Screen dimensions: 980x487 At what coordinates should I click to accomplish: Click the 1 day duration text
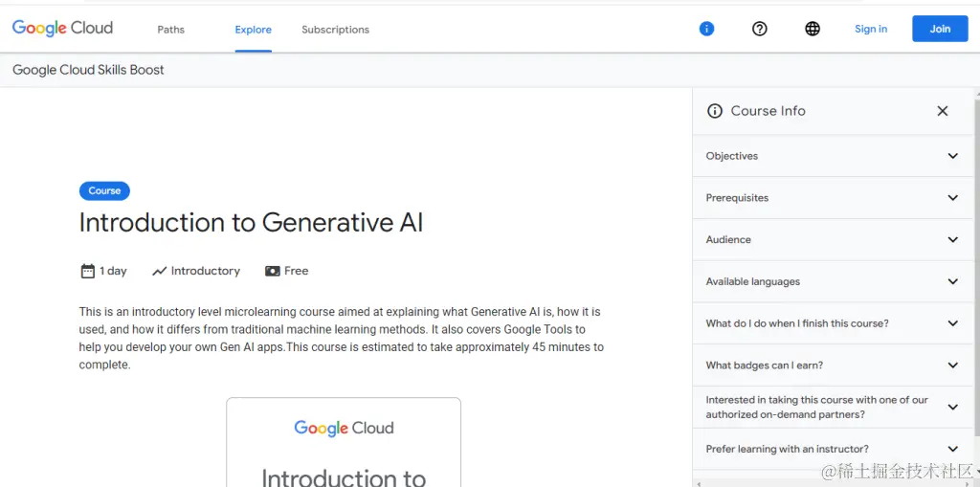[113, 271]
